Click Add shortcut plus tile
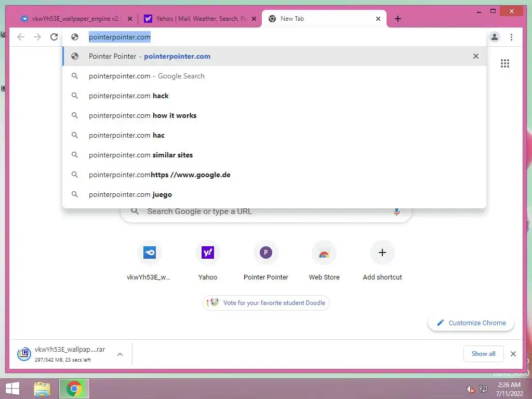The width and height of the screenshot is (532, 399). coord(382,260)
